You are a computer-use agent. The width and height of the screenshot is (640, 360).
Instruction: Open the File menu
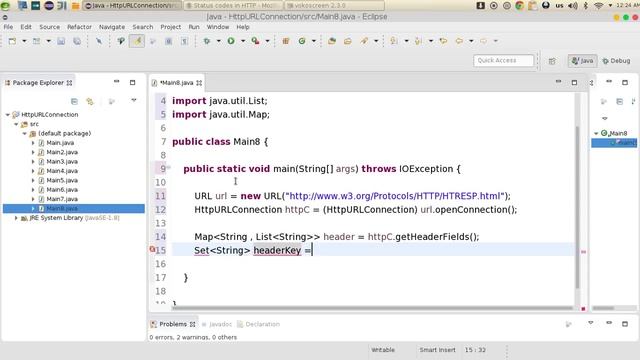click(x=8, y=27)
